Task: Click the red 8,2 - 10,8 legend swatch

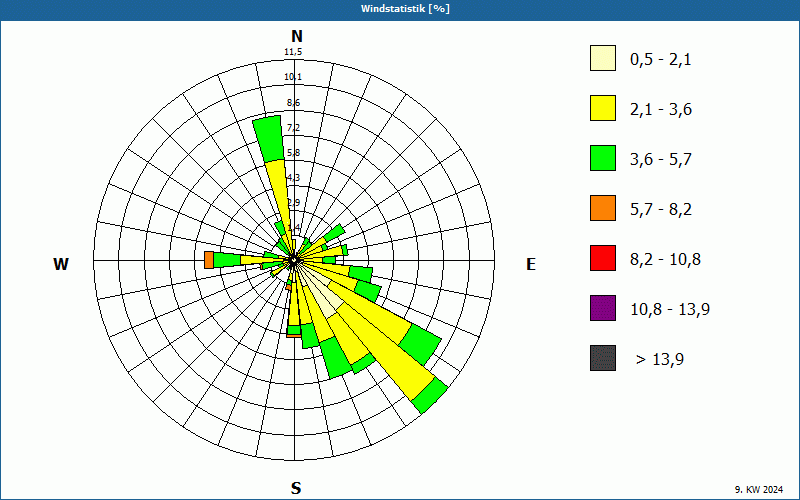Action: pyautogui.click(x=603, y=258)
